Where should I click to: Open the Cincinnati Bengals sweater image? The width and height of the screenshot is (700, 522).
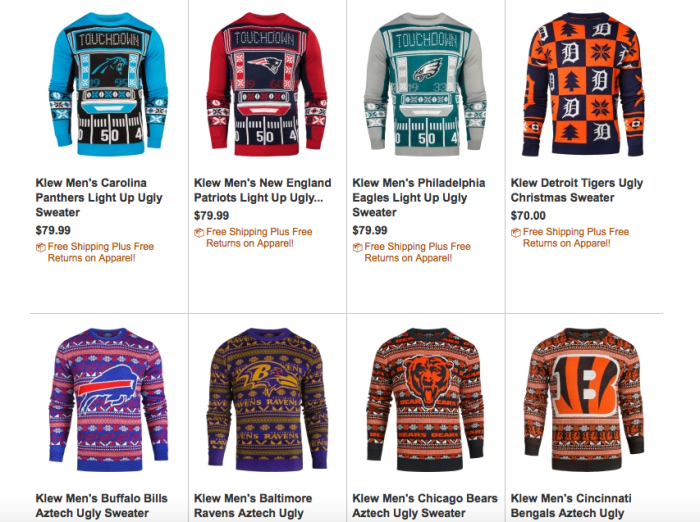click(x=583, y=400)
